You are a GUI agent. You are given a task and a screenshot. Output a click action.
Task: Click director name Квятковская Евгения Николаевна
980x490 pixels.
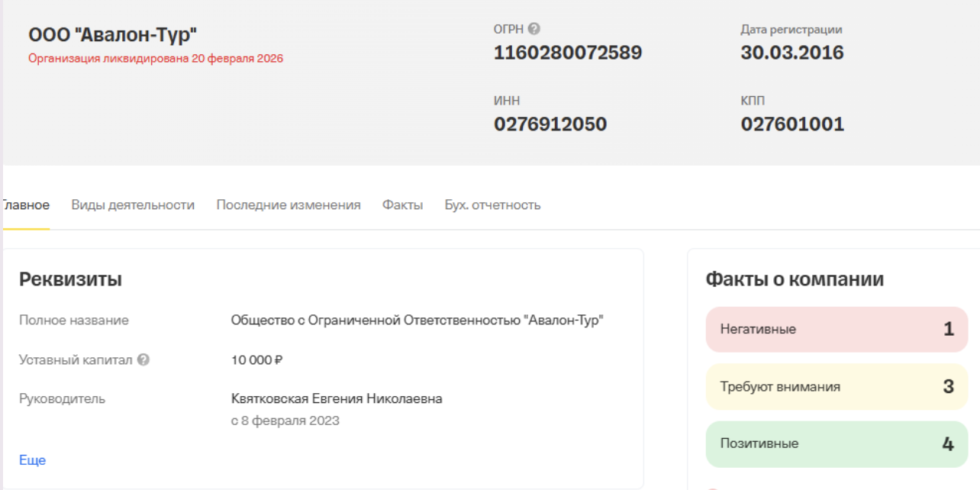pyautogui.click(x=337, y=398)
